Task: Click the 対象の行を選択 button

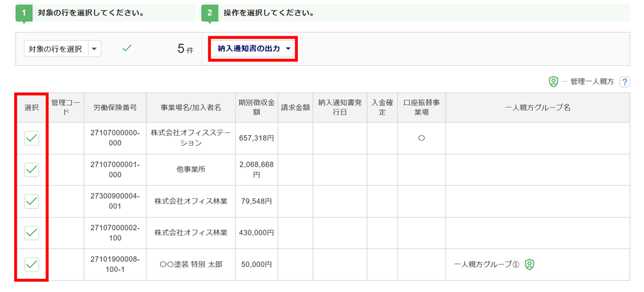Action: point(56,49)
